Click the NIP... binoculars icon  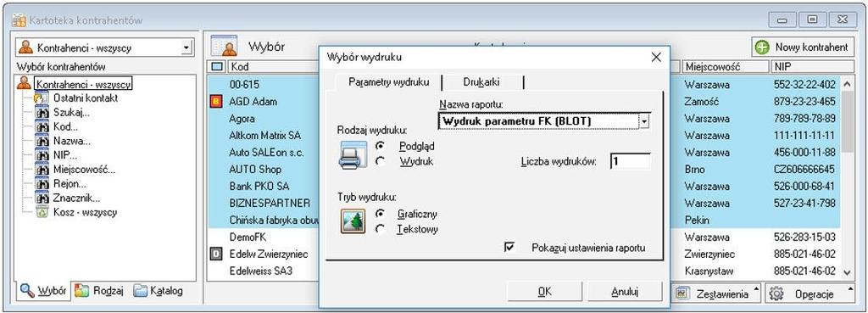(42, 155)
